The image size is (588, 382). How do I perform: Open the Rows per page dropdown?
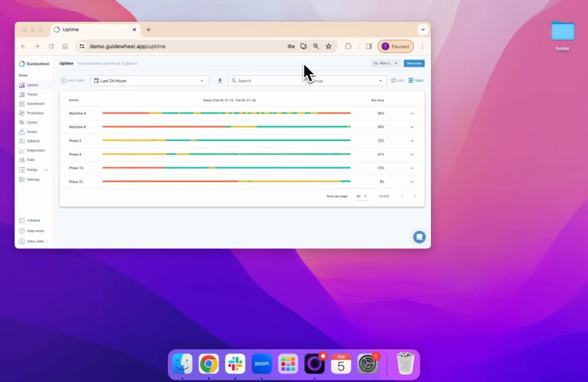(362, 196)
